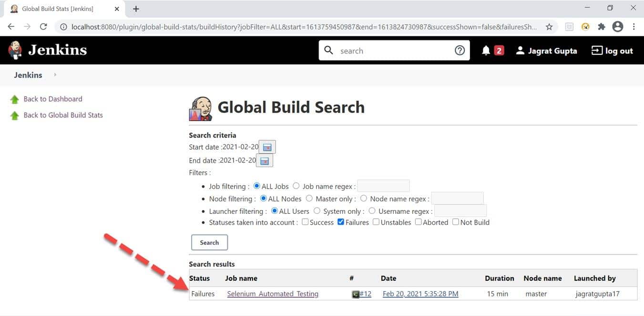Click log out link
Screen dimensions: 644x316
pos(619,51)
